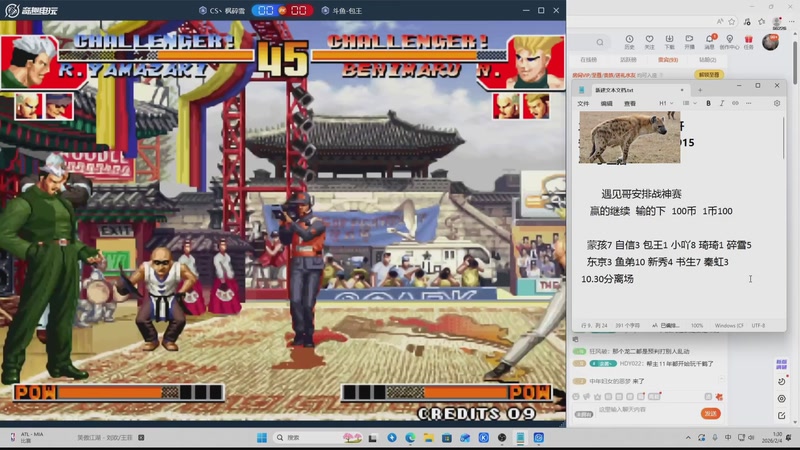Screen dimensions: 800x450
Task: Open the Windows Start menu
Action: [x=262, y=438]
